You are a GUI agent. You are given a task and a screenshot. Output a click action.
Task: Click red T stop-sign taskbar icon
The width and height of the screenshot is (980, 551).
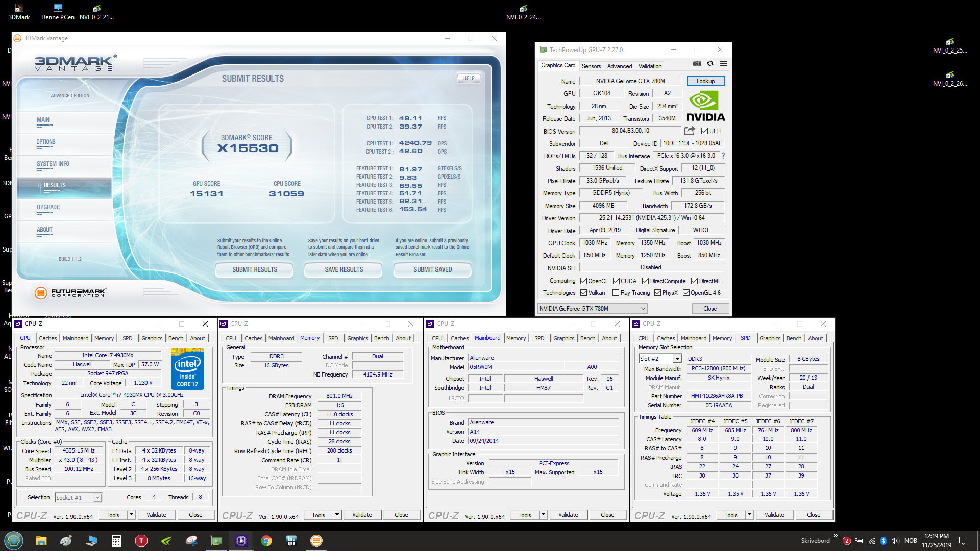coord(141,541)
